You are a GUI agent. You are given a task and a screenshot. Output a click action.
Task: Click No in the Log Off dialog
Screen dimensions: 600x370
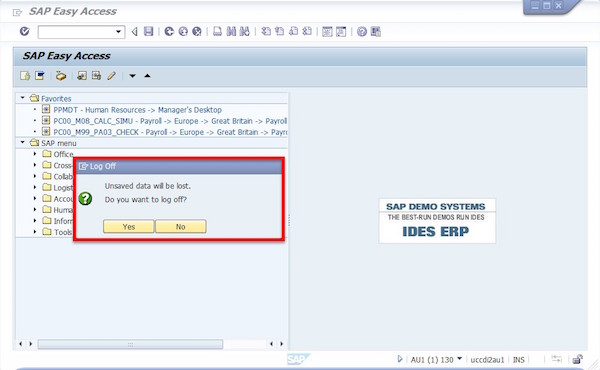tap(181, 227)
